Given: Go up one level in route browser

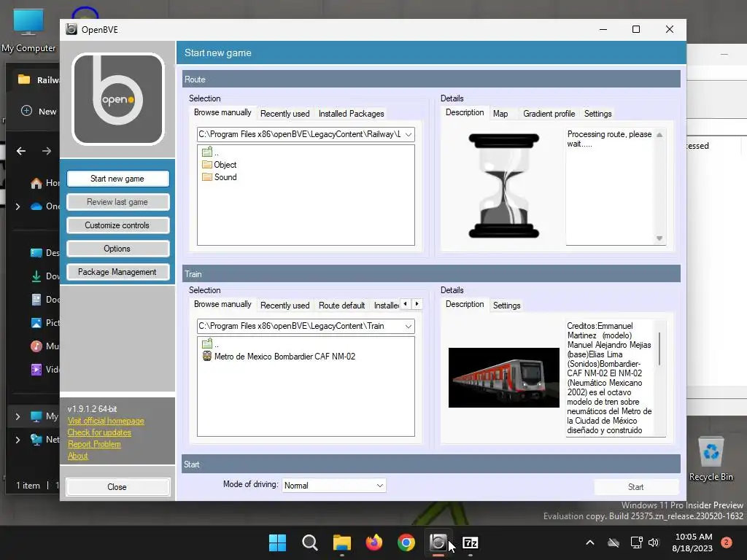Looking at the screenshot, I should [x=210, y=152].
